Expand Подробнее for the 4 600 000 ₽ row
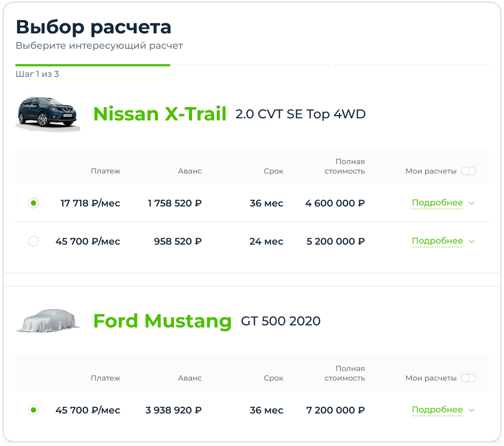The image size is (504, 446). click(x=442, y=203)
